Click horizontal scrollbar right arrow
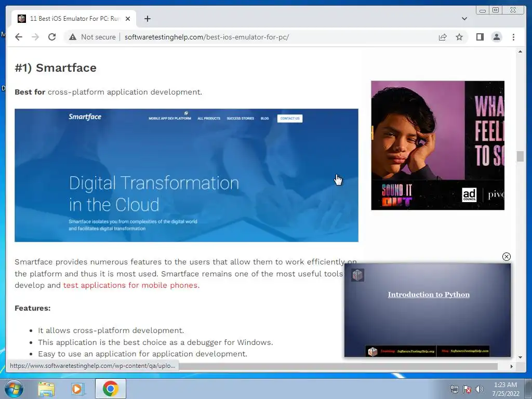 tap(512, 366)
